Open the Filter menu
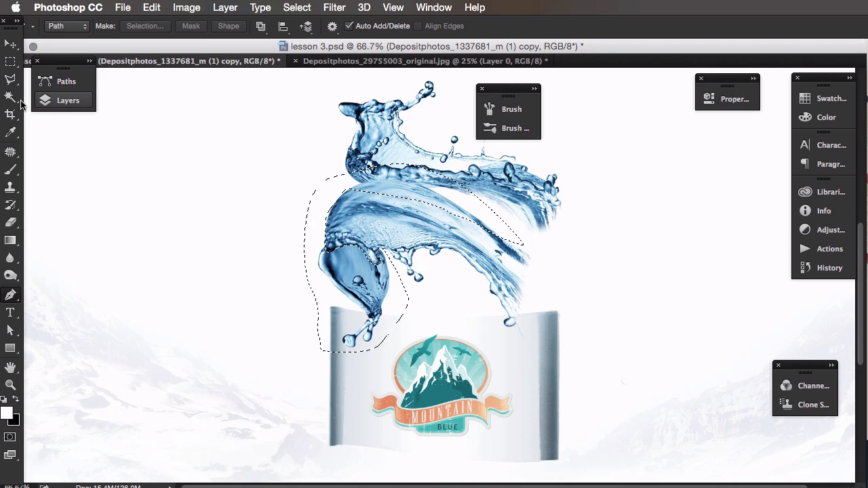The image size is (868, 488). click(334, 7)
